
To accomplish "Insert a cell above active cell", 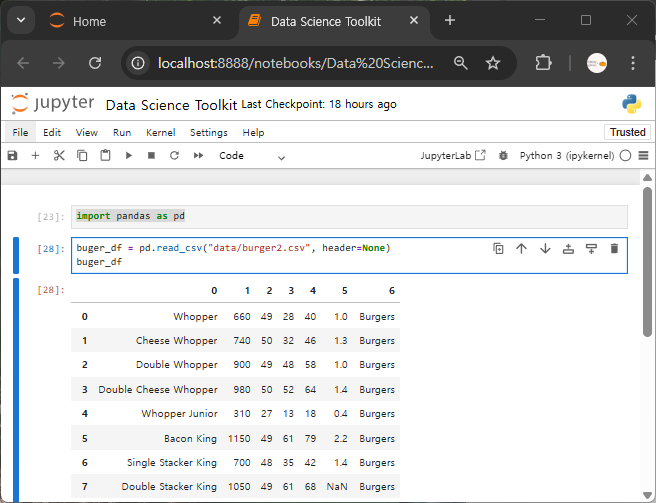I will [568, 249].
